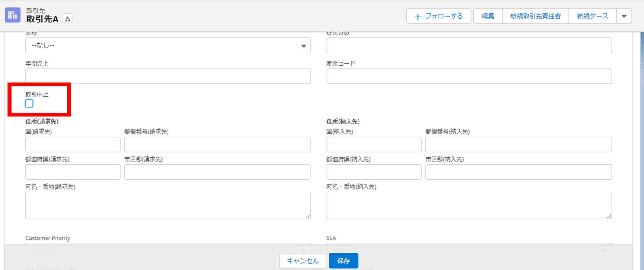Click the 従業員数 input field

(x=469, y=46)
